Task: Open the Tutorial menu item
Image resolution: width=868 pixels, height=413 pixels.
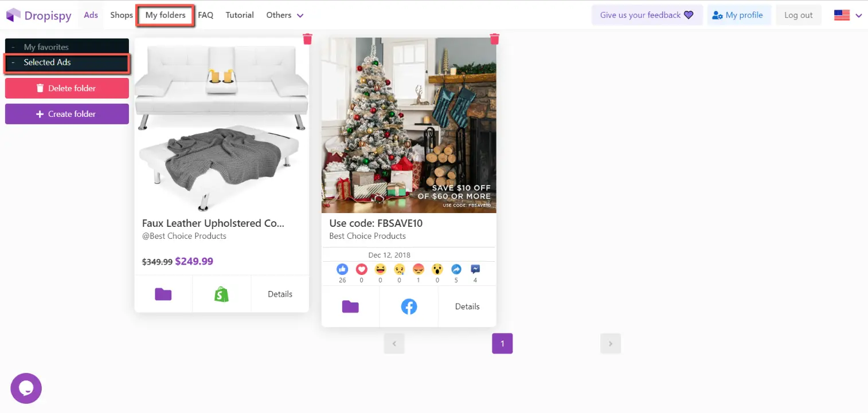Action: [x=240, y=15]
